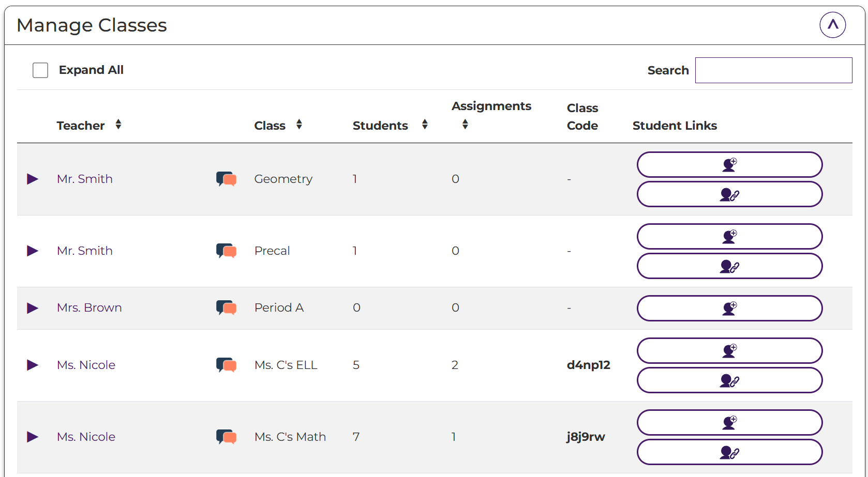The height and width of the screenshot is (477, 868).
Task: Click chat icon for Ms. C's Math
Action: click(x=226, y=437)
